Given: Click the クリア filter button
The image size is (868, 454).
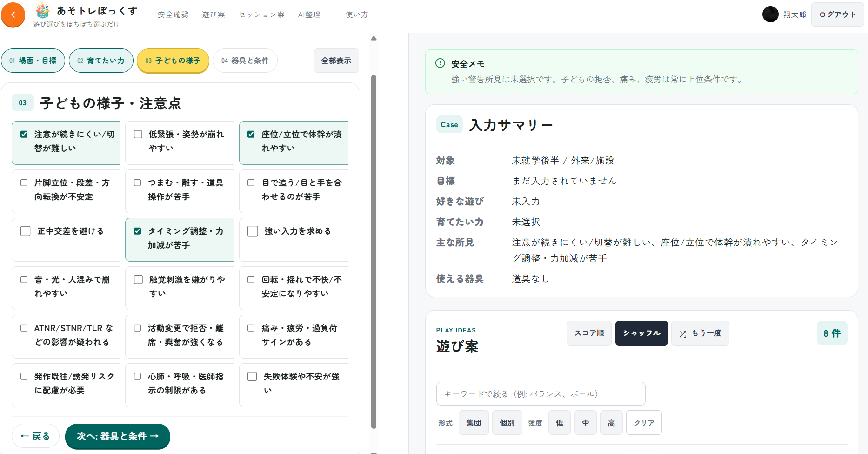Looking at the screenshot, I should [644, 423].
